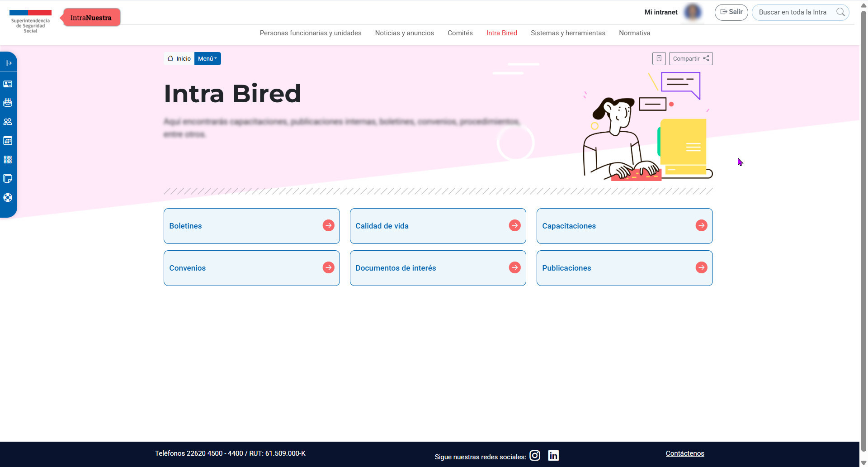Viewport: 868px width, 467px height.
Task: Click the user profile avatar
Action: [x=692, y=12]
